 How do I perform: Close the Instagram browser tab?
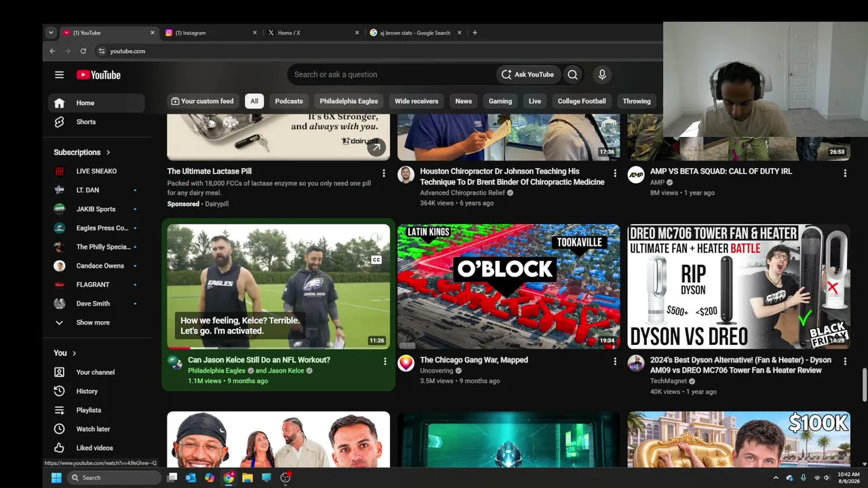tap(255, 33)
